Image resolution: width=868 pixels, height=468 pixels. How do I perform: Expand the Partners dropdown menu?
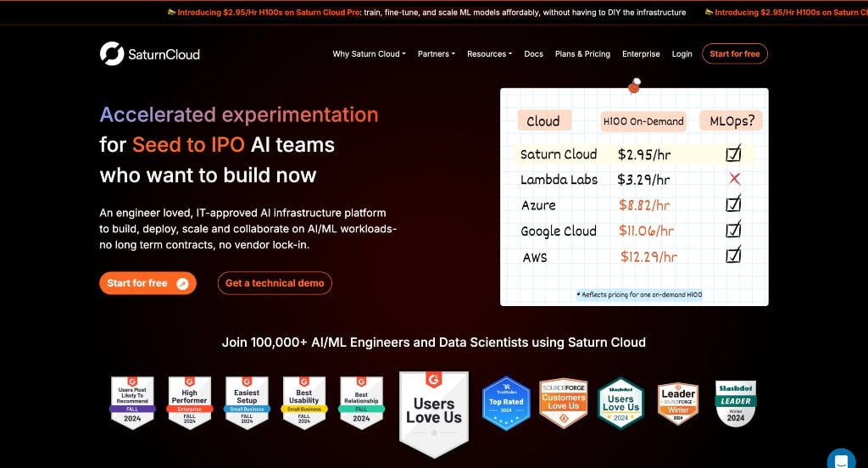pyautogui.click(x=437, y=53)
